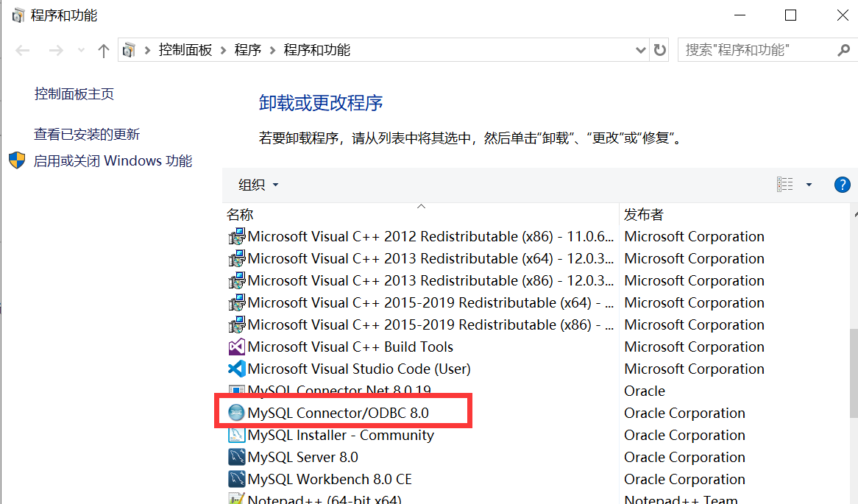The height and width of the screenshot is (504, 858).
Task: Select MySQL Workbench 8.0 CE name
Action: click(330, 479)
